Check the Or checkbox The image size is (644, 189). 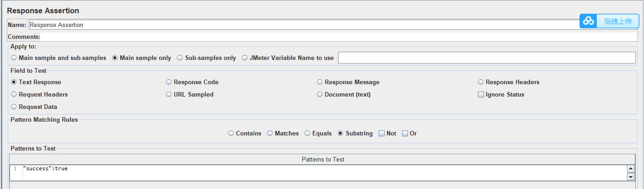pyautogui.click(x=405, y=134)
